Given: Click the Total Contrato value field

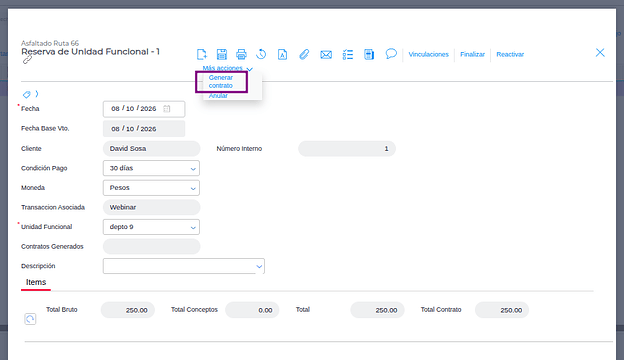Looking at the screenshot, I should pos(502,310).
